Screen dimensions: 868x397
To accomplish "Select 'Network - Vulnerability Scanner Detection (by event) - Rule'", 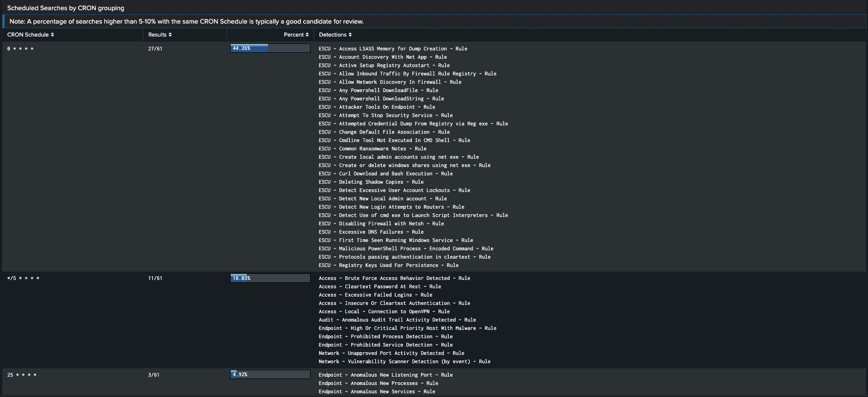I will (x=404, y=361).
